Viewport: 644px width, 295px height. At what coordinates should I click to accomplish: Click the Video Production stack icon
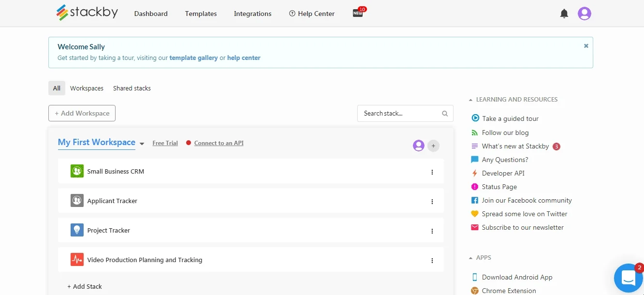pos(77,260)
